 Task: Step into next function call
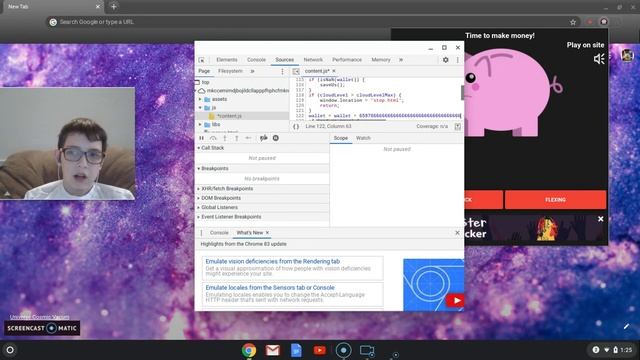[x=225, y=138]
